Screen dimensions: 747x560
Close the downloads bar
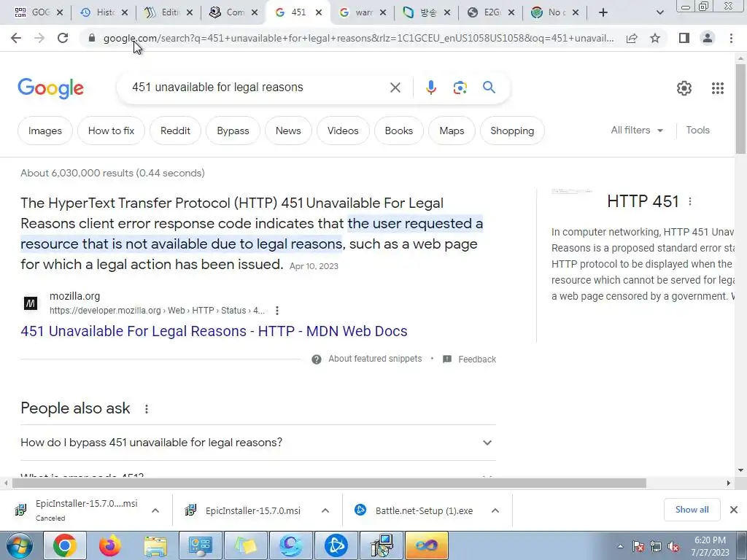pos(734,510)
